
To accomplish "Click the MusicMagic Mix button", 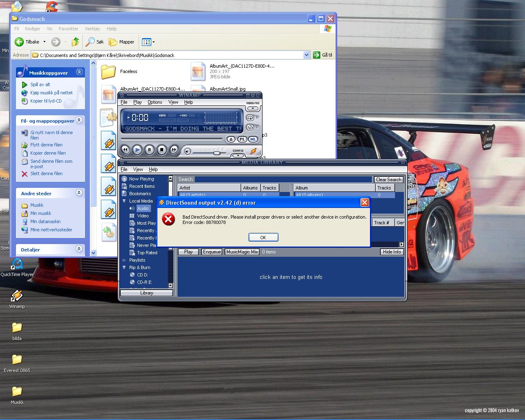I will (242, 252).
